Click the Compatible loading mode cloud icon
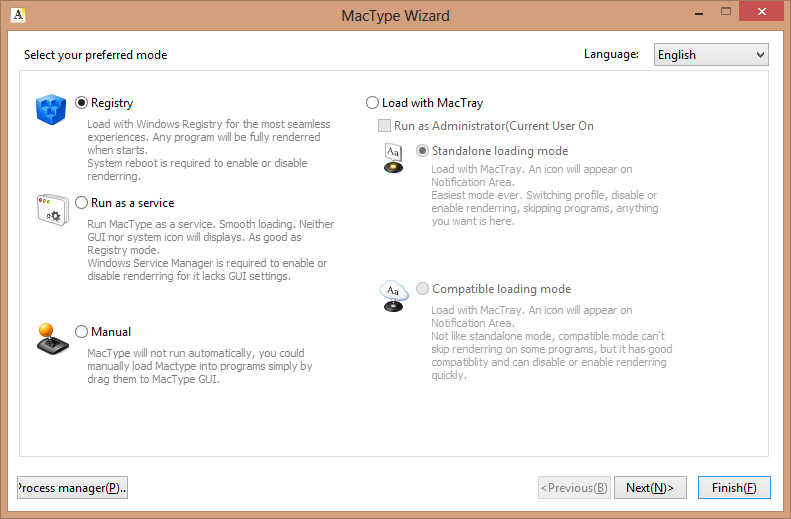 tap(393, 296)
